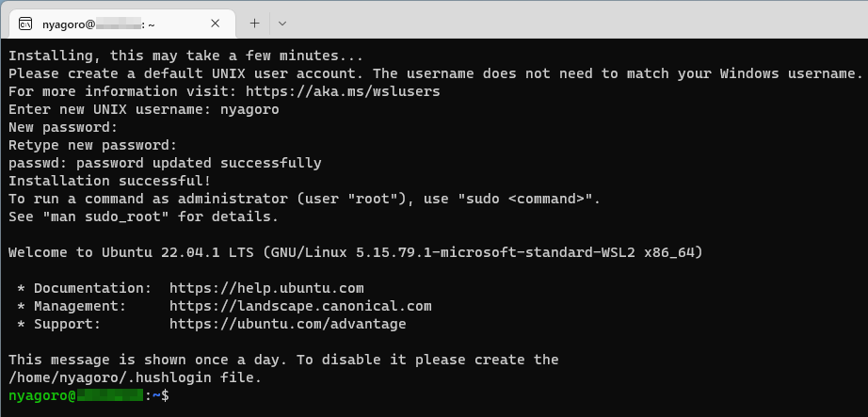Click the blue tilde in the prompt
Viewport: 868px width, 417px height.
[156, 395]
